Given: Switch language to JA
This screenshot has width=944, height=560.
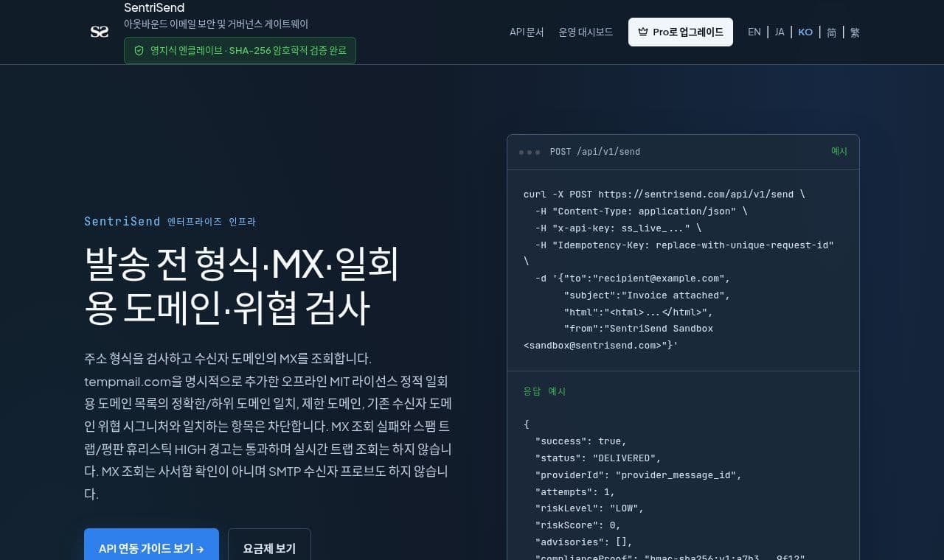Looking at the screenshot, I should 780,32.
